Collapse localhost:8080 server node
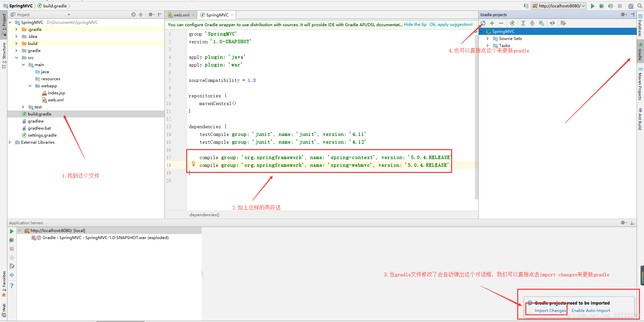 click(x=19, y=231)
